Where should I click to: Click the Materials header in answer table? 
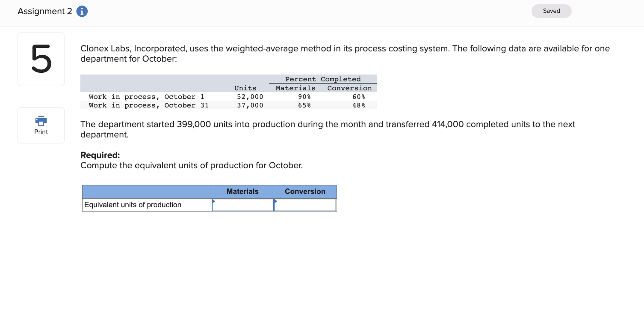(x=242, y=191)
